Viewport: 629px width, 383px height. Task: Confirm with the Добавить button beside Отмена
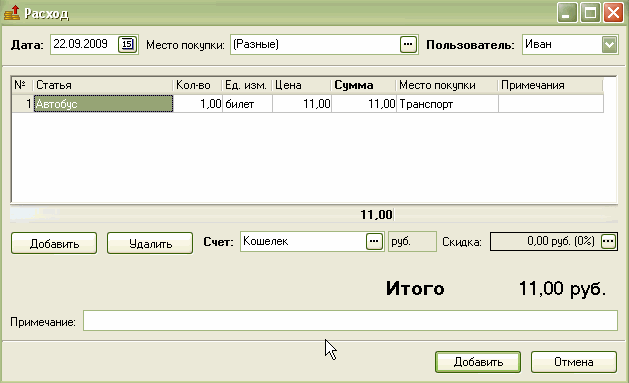pyautogui.click(x=478, y=362)
